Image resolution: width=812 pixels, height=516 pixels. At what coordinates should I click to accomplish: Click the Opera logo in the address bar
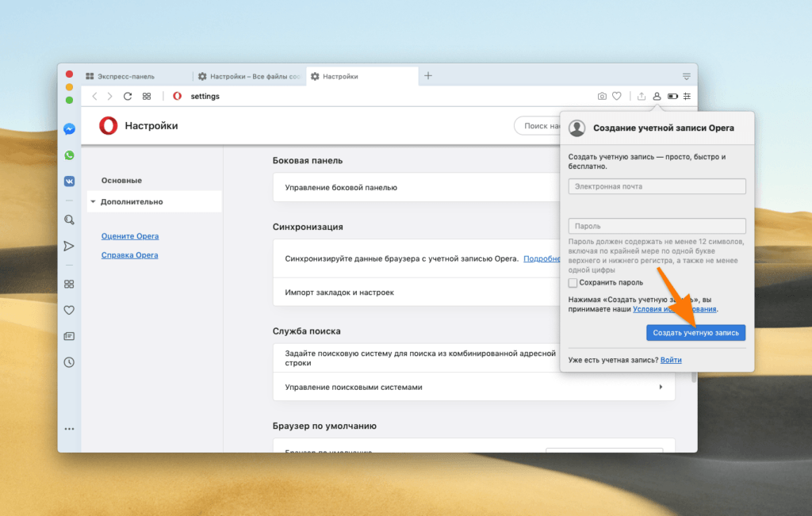click(177, 96)
